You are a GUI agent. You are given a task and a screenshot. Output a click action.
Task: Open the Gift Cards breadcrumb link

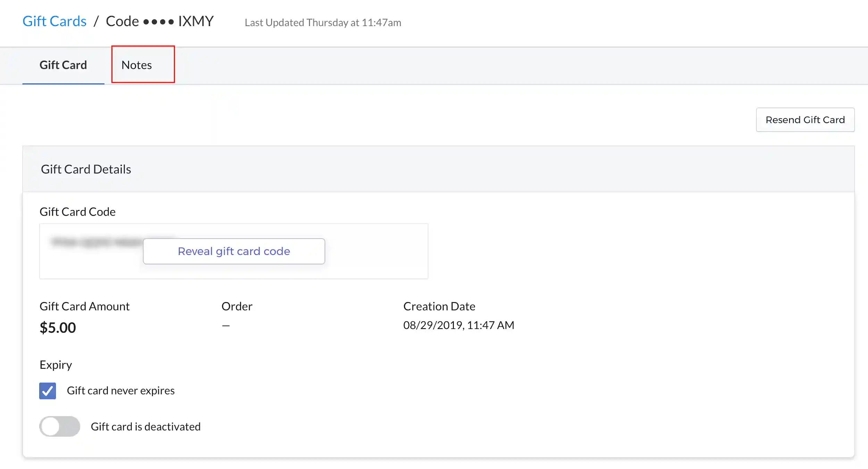coord(55,21)
